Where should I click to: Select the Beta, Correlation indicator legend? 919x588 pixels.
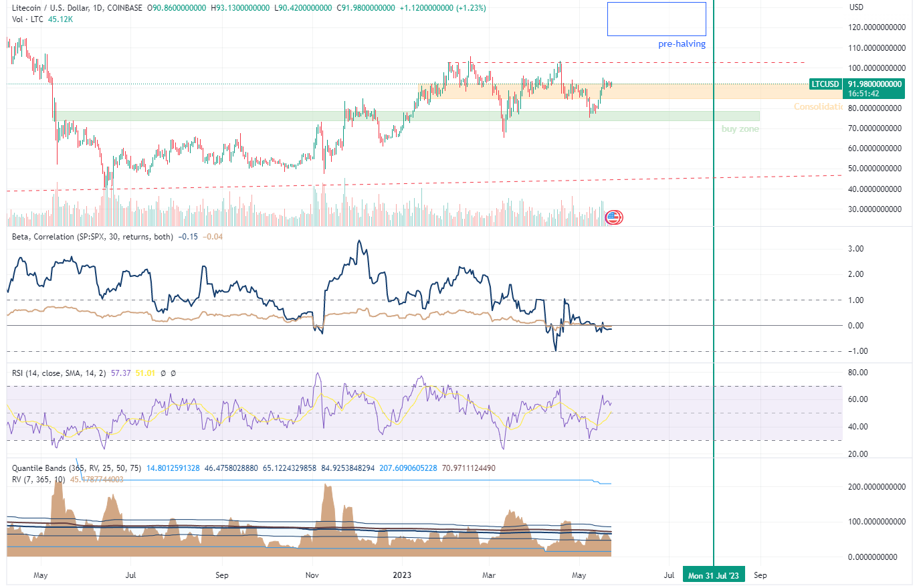[92, 237]
